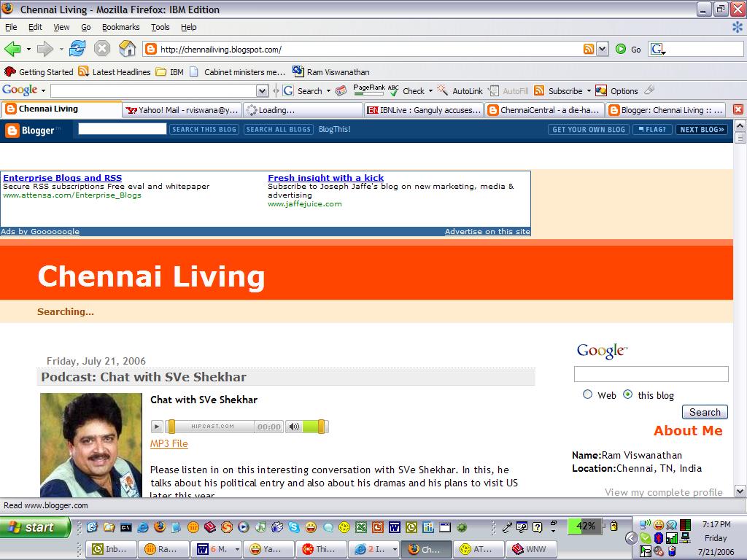Viewport: 747px width, 560px height.
Task: Close the current tab with the red X
Action: tap(738, 109)
